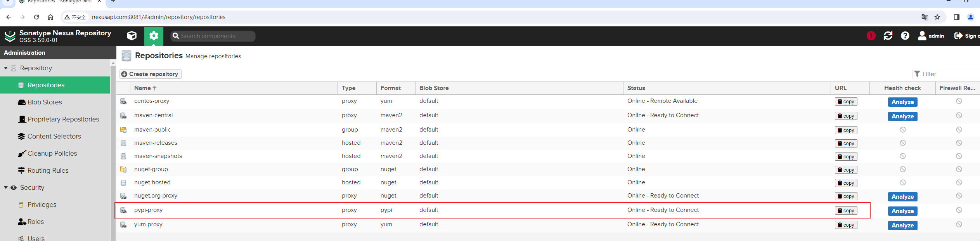
Task: Copy URL for maven-central
Action: [x=846, y=116]
